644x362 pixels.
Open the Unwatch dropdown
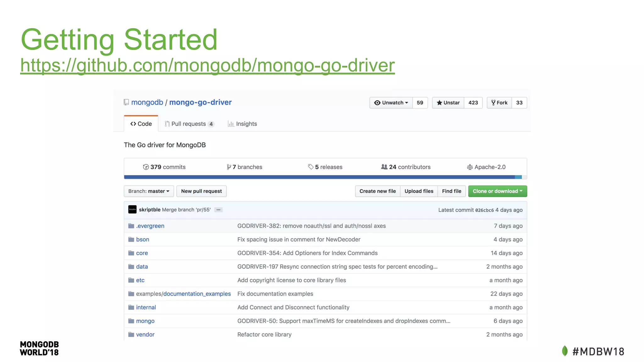(x=391, y=103)
